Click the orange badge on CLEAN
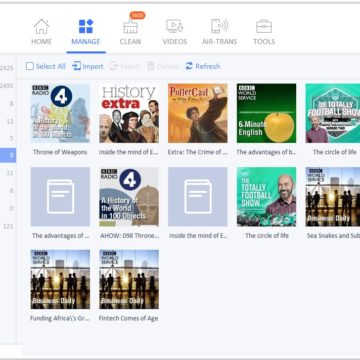Screen dimensions: 360x360 click(x=137, y=15)
